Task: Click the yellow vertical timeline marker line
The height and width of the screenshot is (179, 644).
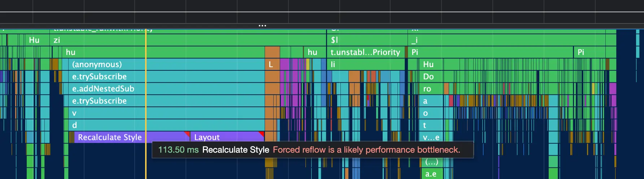Action: [x=146, y=104]
